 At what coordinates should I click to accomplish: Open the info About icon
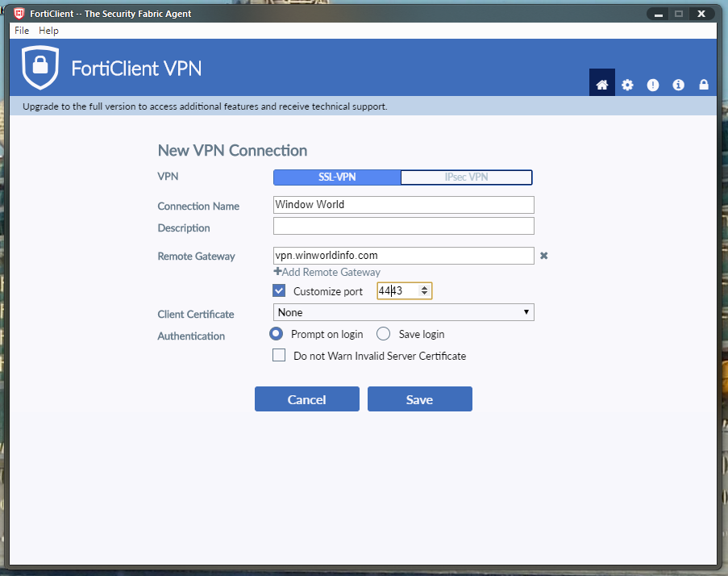click(678, 85)
